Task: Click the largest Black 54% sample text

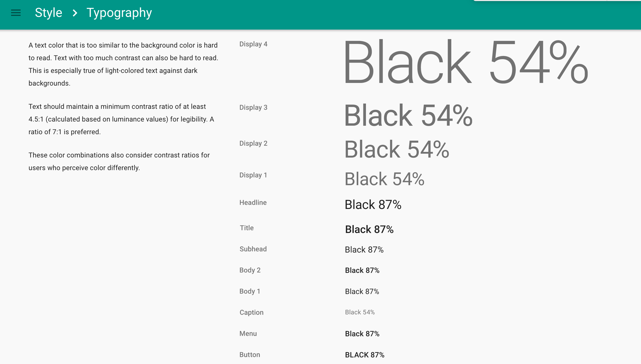Action: tap(466, 62)
